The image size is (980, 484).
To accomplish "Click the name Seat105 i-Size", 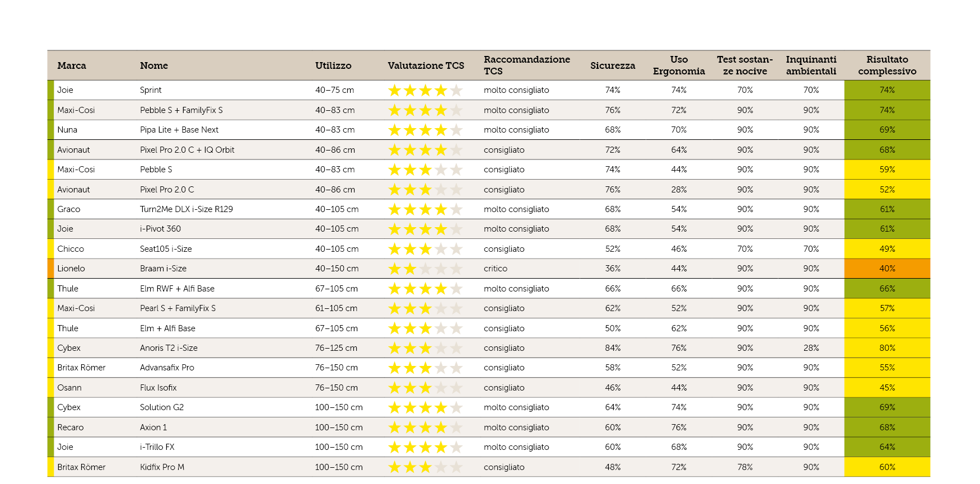I will coord(166,249).
